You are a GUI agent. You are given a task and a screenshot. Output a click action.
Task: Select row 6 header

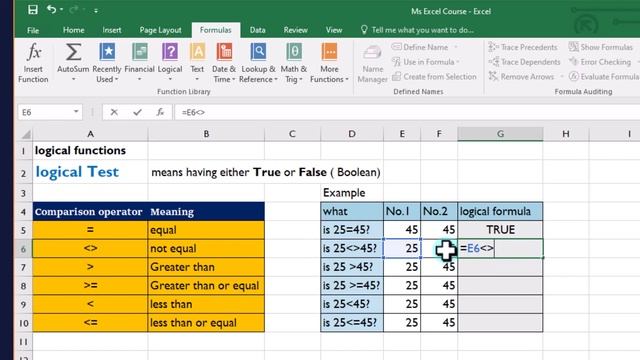[23, 249]
